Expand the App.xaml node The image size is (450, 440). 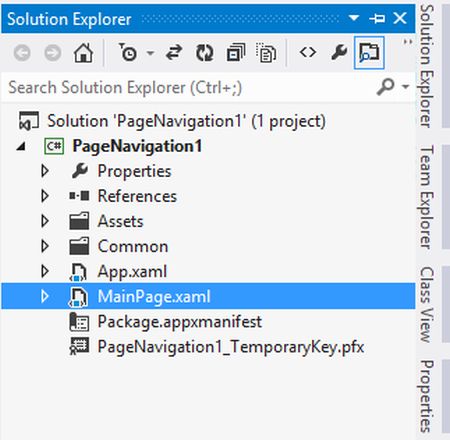point(45,271)
